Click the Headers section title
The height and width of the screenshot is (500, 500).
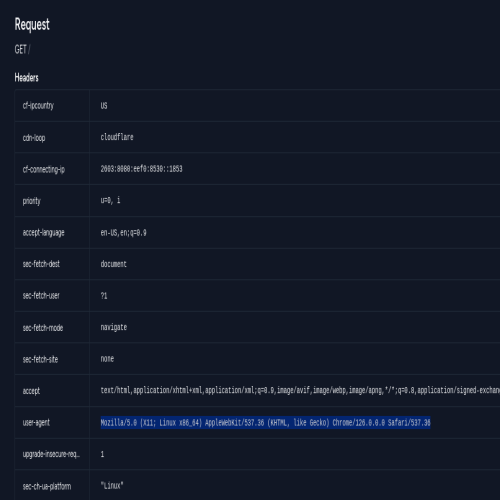26,78
